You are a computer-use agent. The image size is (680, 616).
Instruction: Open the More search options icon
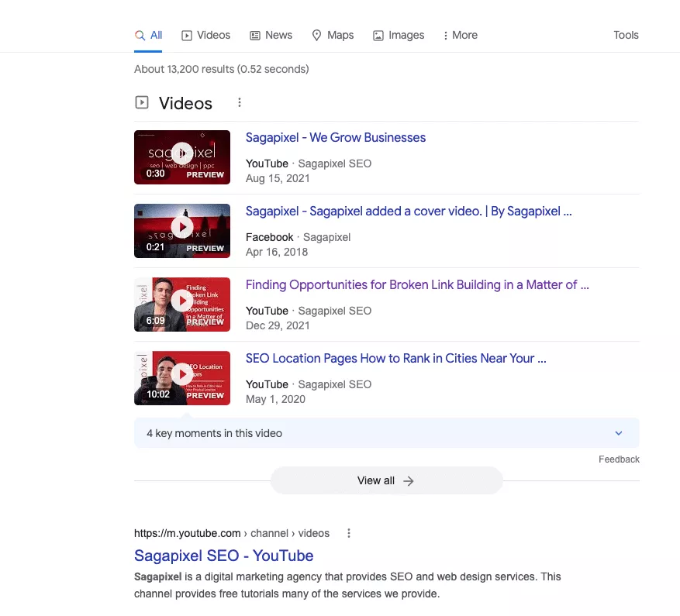click(x=445, y=35)
